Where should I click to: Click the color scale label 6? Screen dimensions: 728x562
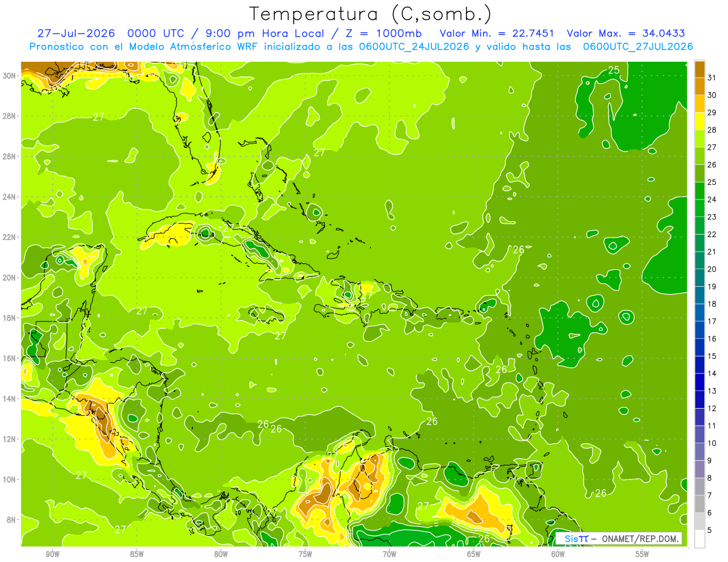tap(710, 513)
